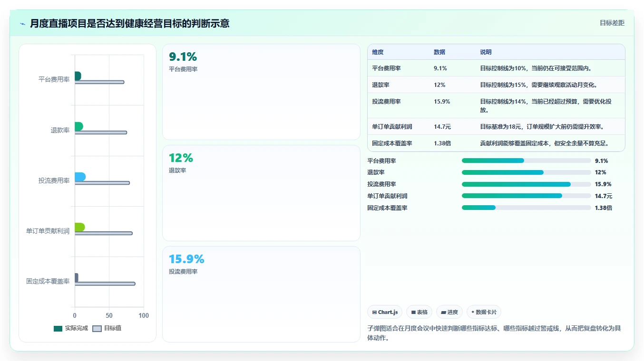644x361 pixels.
Task: Click the 表格 tag chip
Action: pos(420,312)
